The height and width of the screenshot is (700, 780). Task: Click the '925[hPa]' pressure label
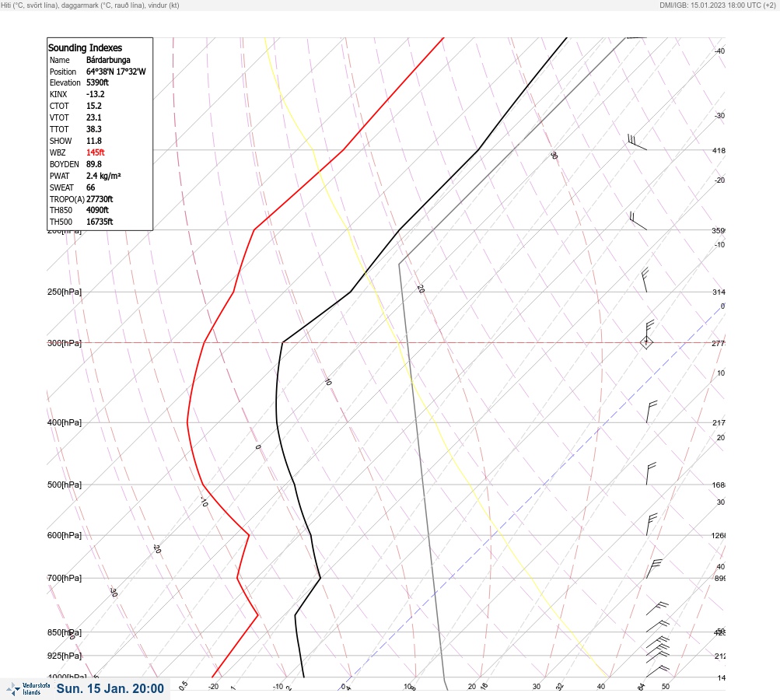65,656
